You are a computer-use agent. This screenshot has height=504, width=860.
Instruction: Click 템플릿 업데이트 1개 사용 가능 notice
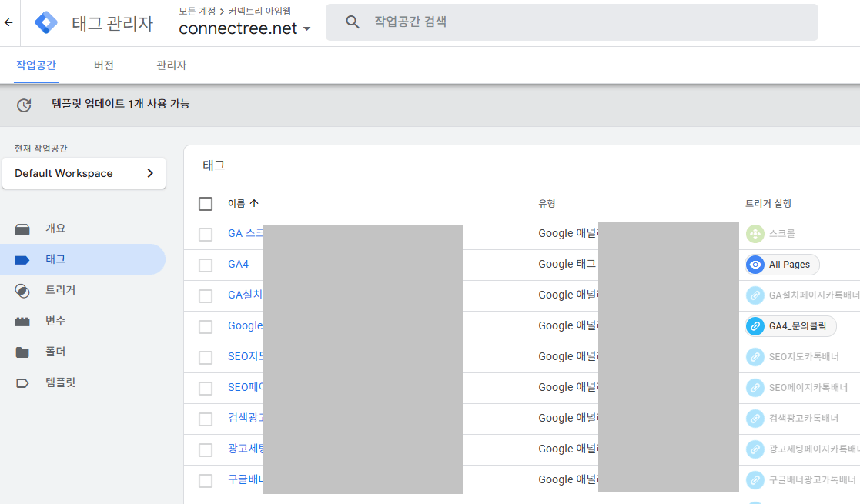[x=121, y=104]
